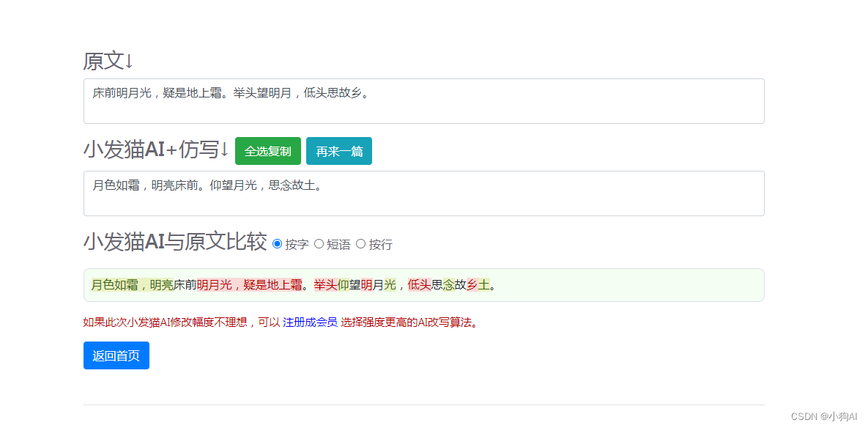
Task: Click the red highlighted 举头 text
Action: (325, 285)
